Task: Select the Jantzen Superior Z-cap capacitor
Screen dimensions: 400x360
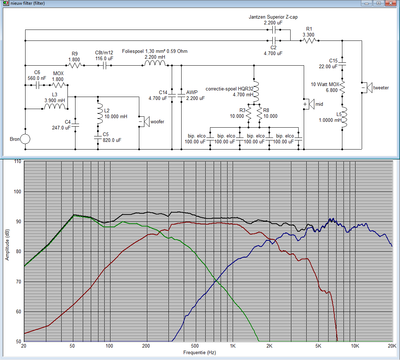Action: 274,30
